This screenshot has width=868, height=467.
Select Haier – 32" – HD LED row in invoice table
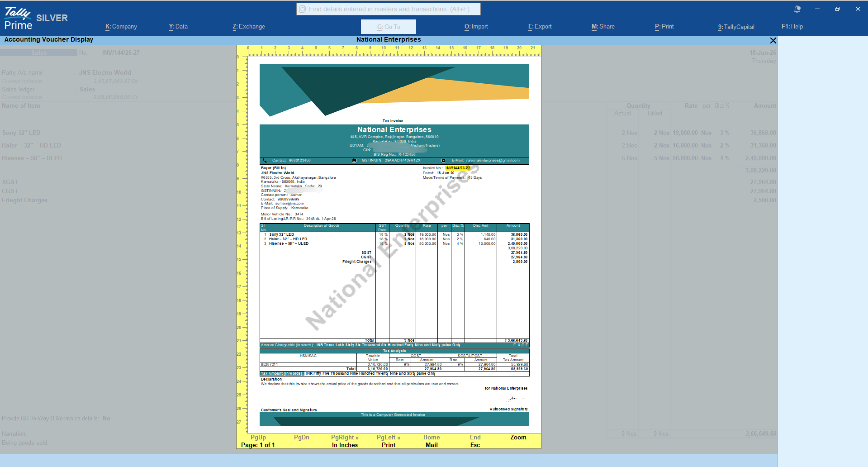pos(394,239)
